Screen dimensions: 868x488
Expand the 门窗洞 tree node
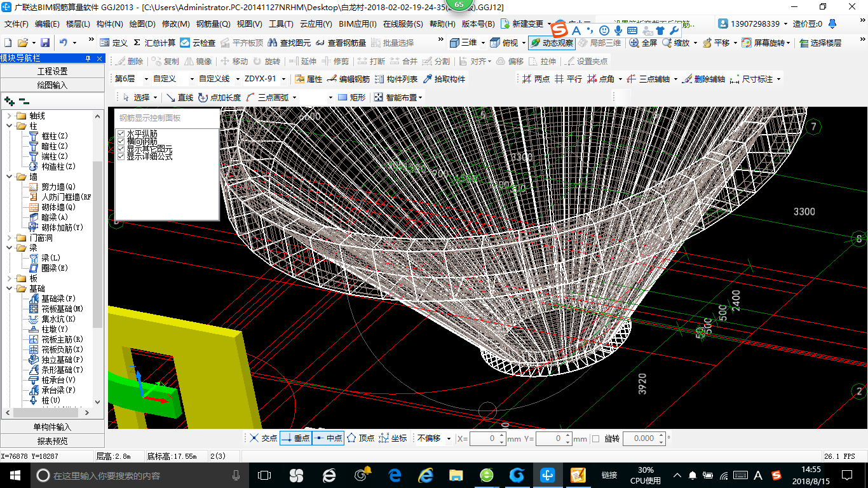pyautogui.click(x=10, y=238)
